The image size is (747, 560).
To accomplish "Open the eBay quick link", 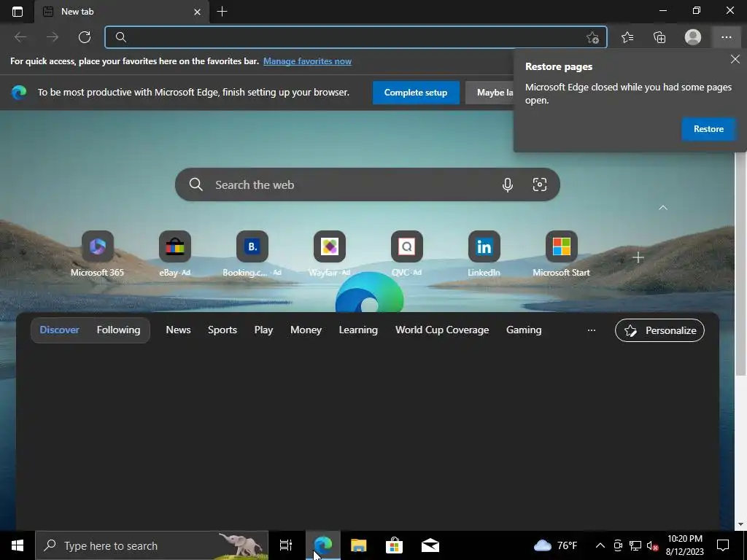I will 175,254.
